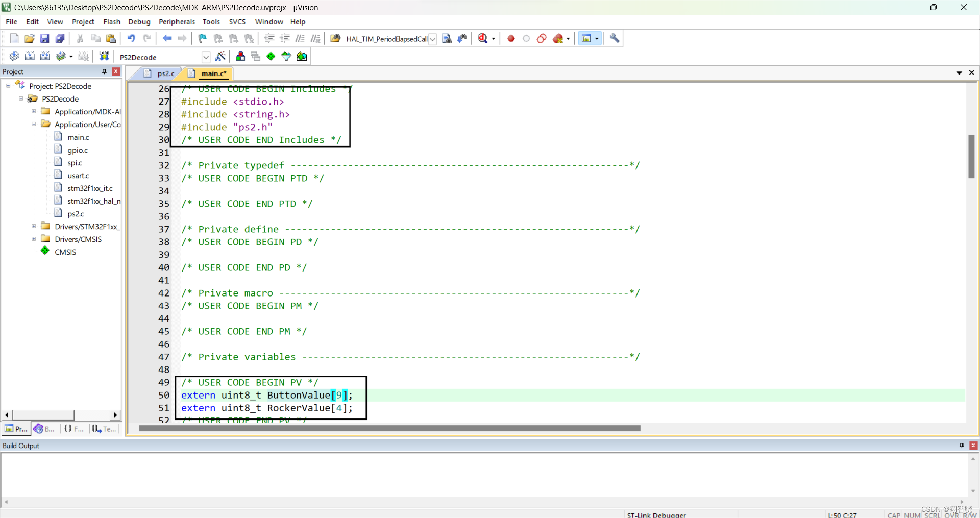Download code to flash memory
The image size is (980, 518).
pos(104,56)
